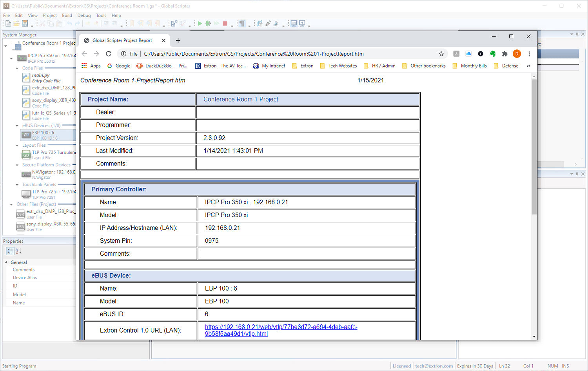Open the Extron Control 1.0 URL link
Screen dimensions: 588x371
[x=281, y=330]
